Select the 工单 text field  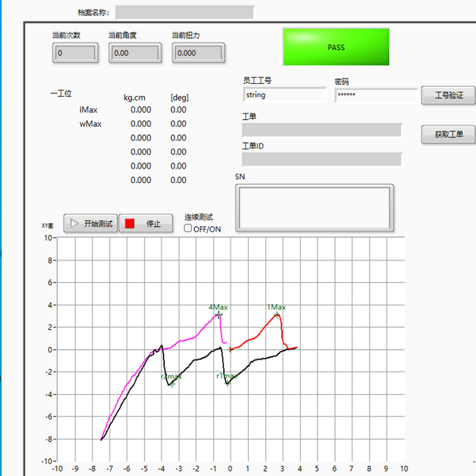[321, 130]
